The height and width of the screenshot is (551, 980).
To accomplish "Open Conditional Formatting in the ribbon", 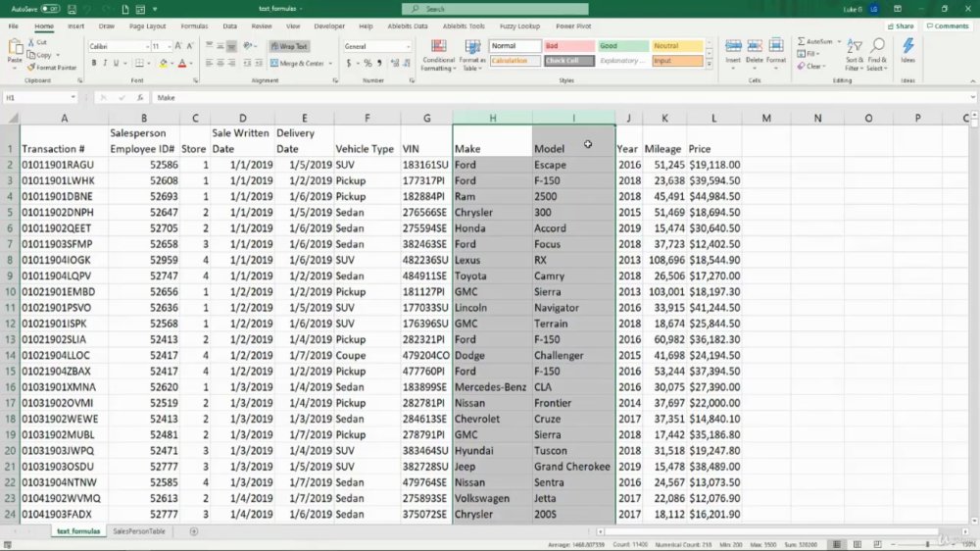I will 439,55.
